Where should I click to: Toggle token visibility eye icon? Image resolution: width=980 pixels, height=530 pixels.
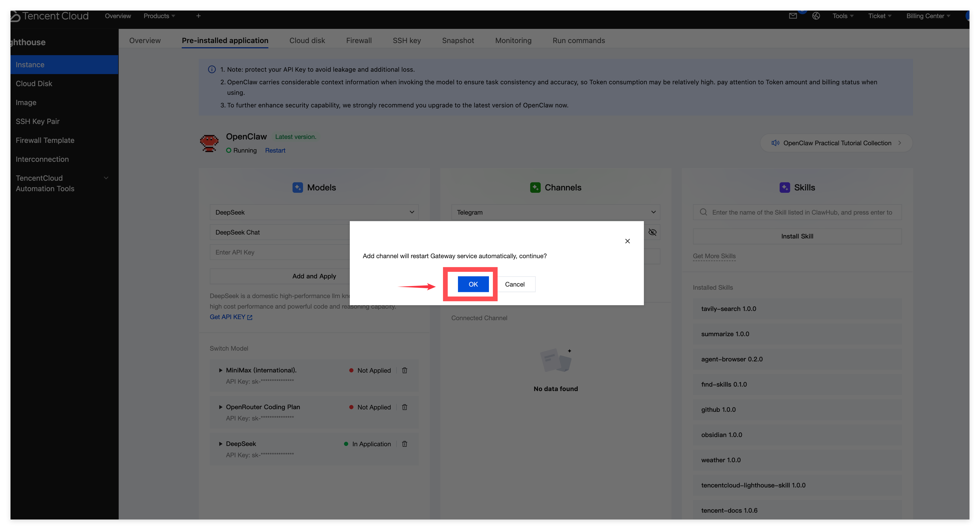click(653, 232)
